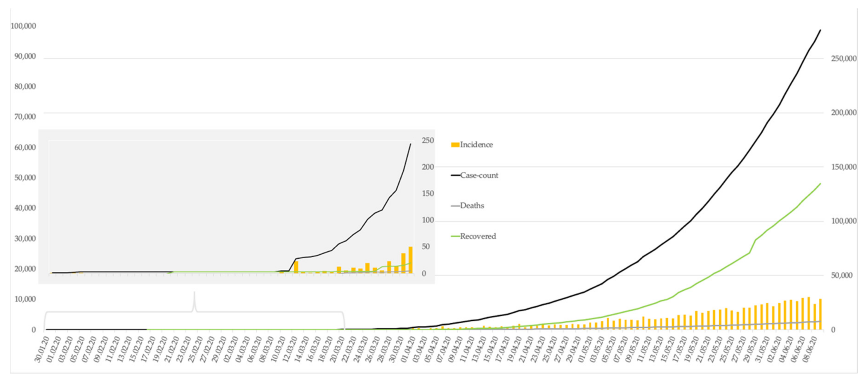Click the 70,000 left axis label
The image size is (868, 386).
click(x=25, y=117)
